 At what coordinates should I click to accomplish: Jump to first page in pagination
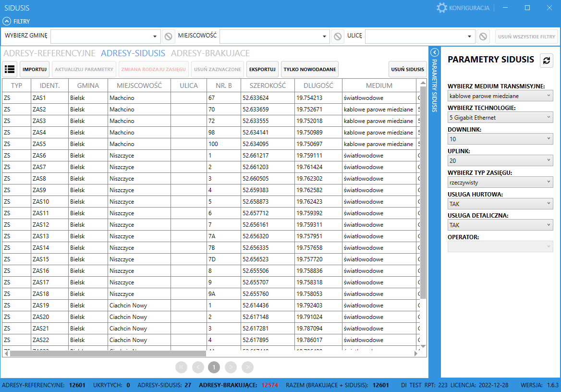[x=182, y=367]
